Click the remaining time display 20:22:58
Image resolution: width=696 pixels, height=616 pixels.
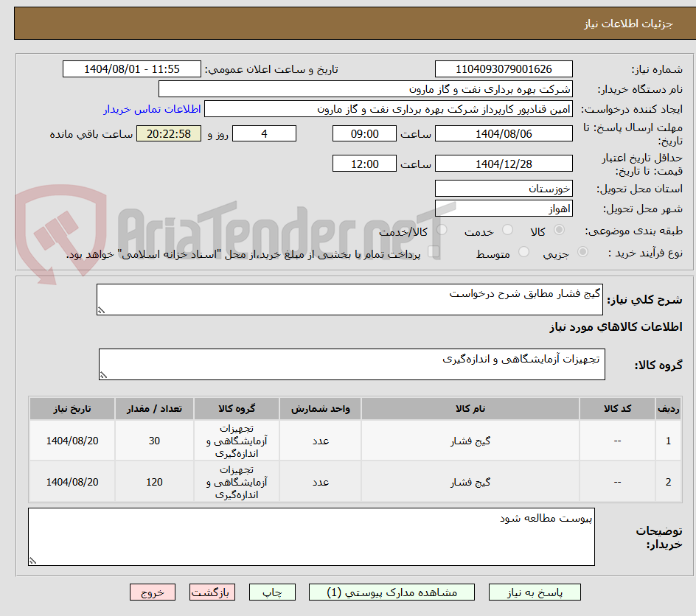168,133
